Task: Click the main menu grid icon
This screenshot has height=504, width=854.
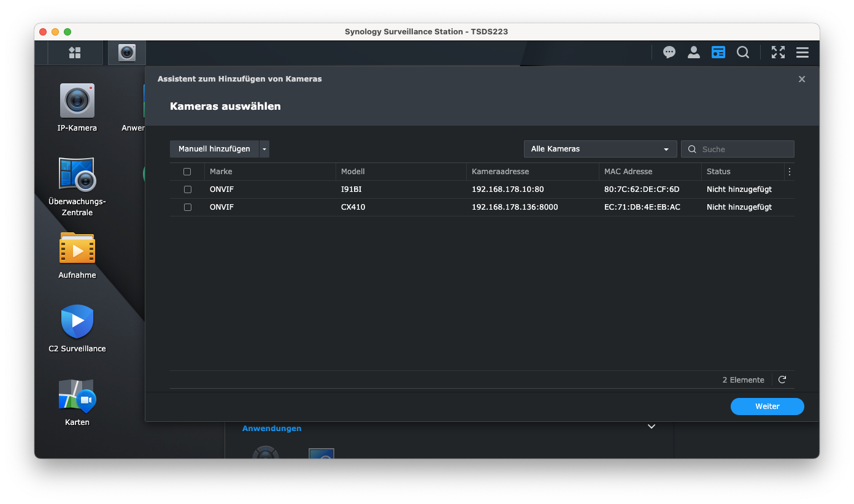Action: (75, 53)
